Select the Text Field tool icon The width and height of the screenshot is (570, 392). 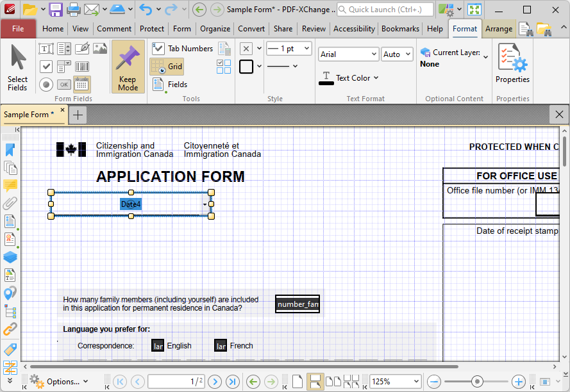coord(46,49)
